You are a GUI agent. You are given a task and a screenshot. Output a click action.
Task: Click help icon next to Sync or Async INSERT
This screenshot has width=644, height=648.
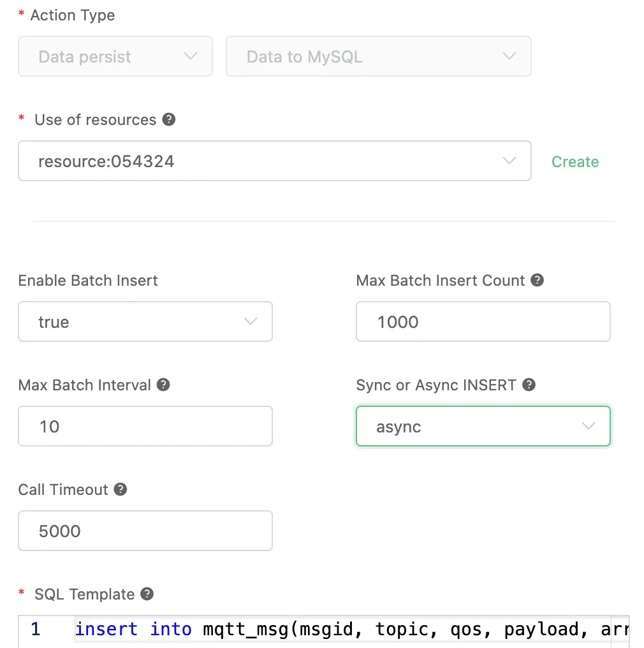529,385
